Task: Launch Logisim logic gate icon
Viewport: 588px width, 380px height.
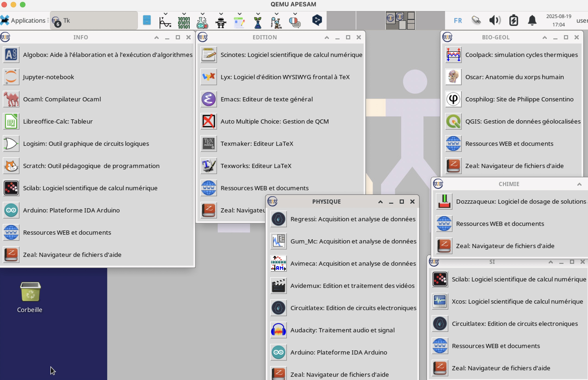Action: coord(11,144)
